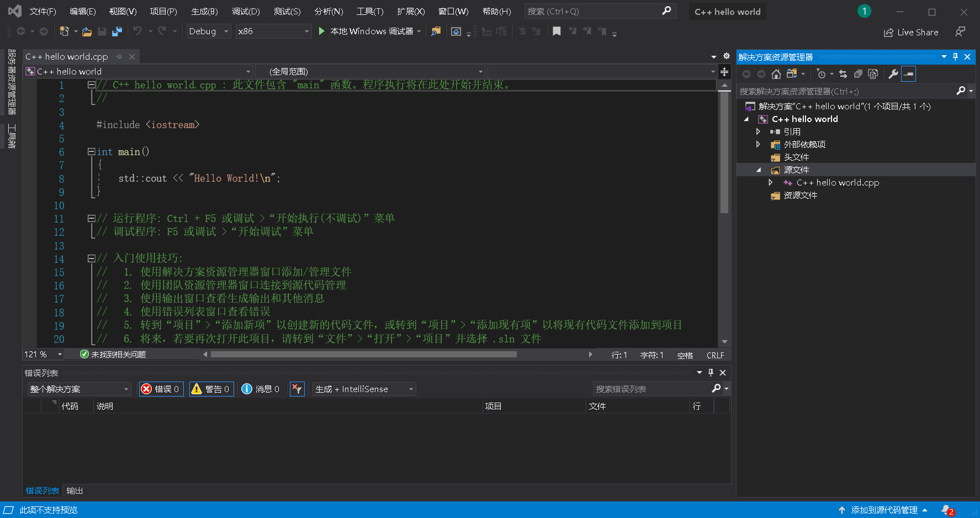Screen dimensions: 980x518
Task: Click the open file folder icon
Action: click(x=87, y=31)
